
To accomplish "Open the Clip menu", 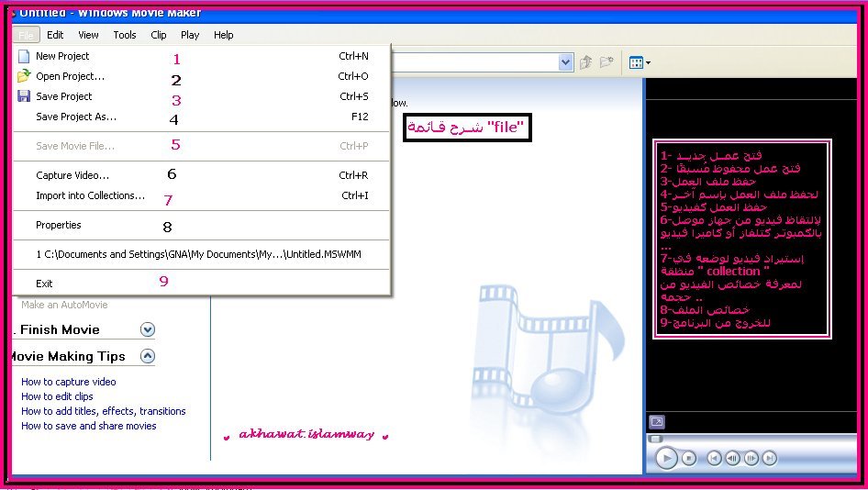I will [x=159, y=35].
